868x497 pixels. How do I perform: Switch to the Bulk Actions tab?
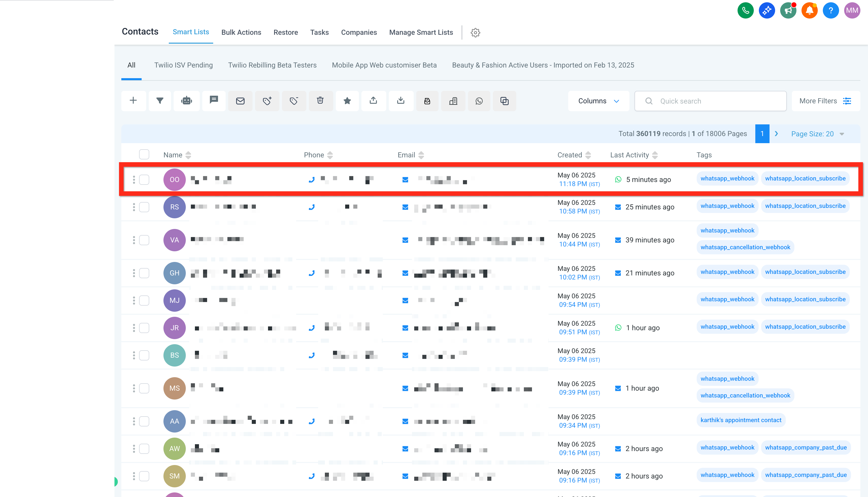(241, 32)
